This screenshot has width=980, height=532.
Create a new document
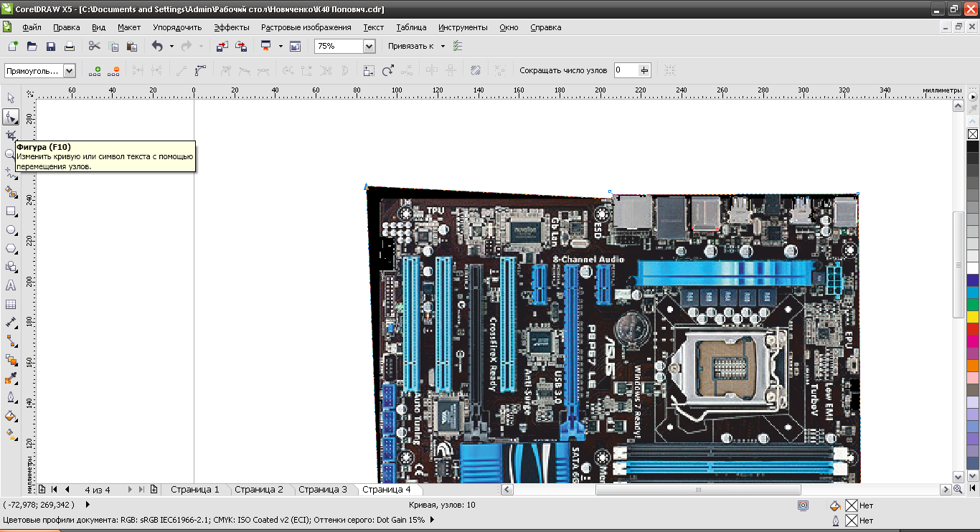12,46
